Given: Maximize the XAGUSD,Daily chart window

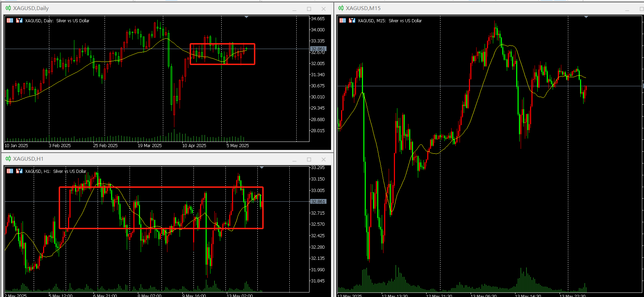Looking at the screenshot, I should click(x=309, y=9).
